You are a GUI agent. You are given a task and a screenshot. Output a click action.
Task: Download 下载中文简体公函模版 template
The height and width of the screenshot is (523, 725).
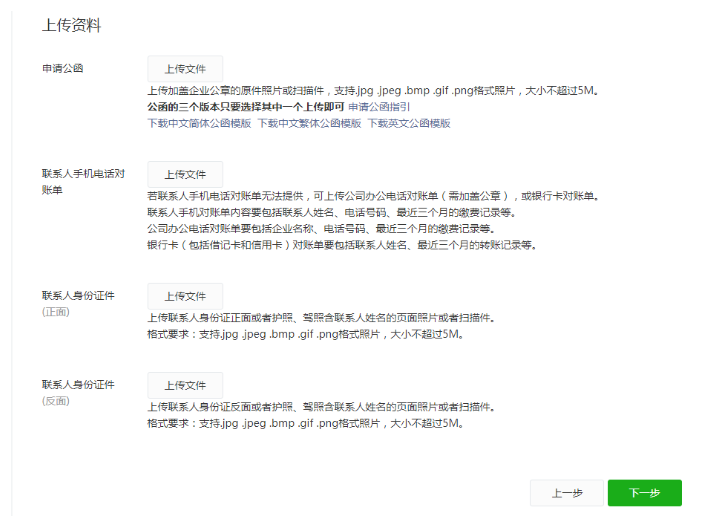(x=199, y=123)
